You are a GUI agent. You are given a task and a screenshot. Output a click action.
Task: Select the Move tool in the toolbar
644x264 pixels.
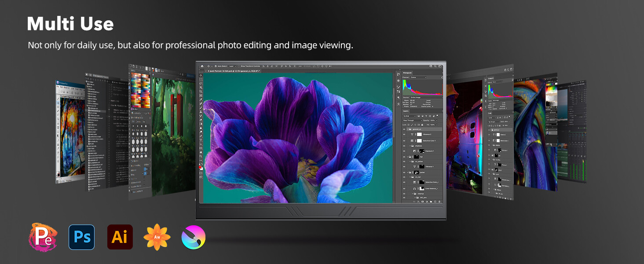(x=201, y=75)
